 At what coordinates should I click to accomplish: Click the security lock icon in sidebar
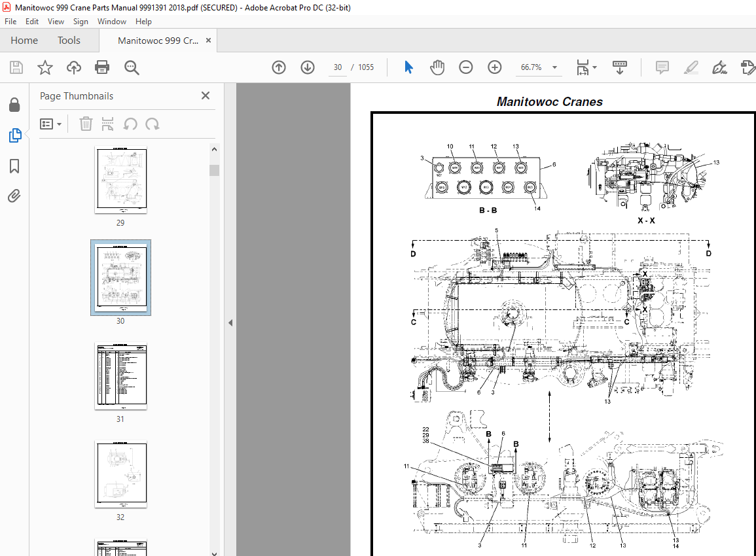point(14,105)
